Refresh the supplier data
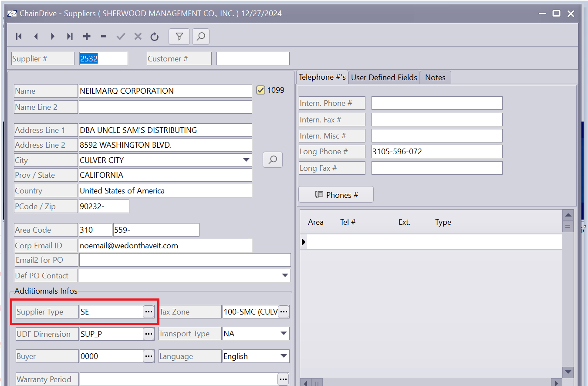The width and height of the screenshot is (588, 386). 155,37
